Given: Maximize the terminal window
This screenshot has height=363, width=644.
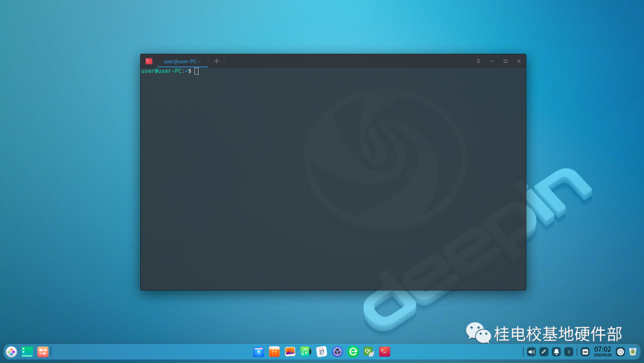Looking at the screenshot, I should 506,61.
